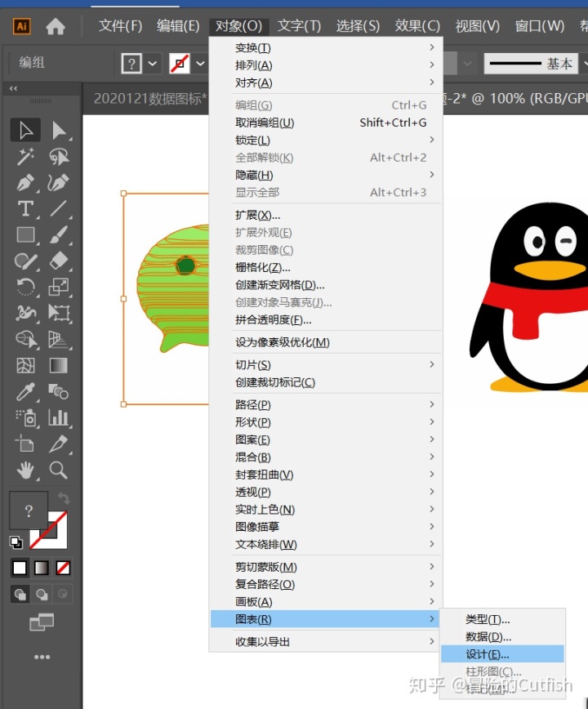Select the Lasso tool

click(x=59, y=157)
